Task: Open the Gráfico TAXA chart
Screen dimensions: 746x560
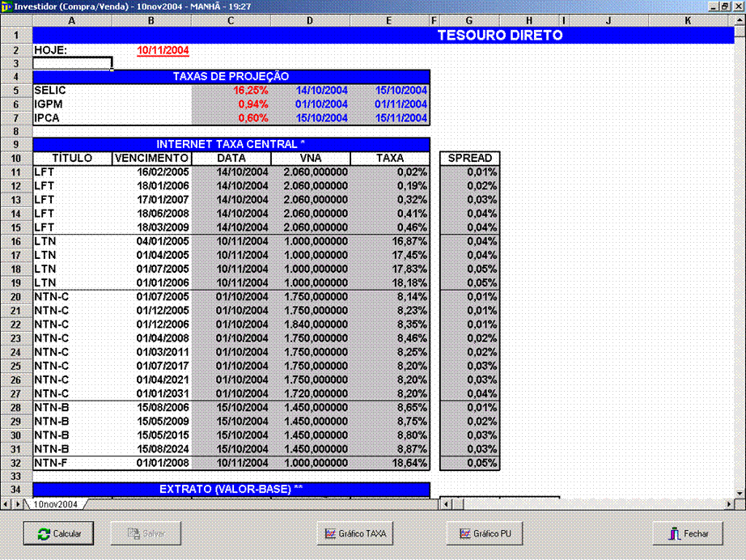Action: point(355,534)
